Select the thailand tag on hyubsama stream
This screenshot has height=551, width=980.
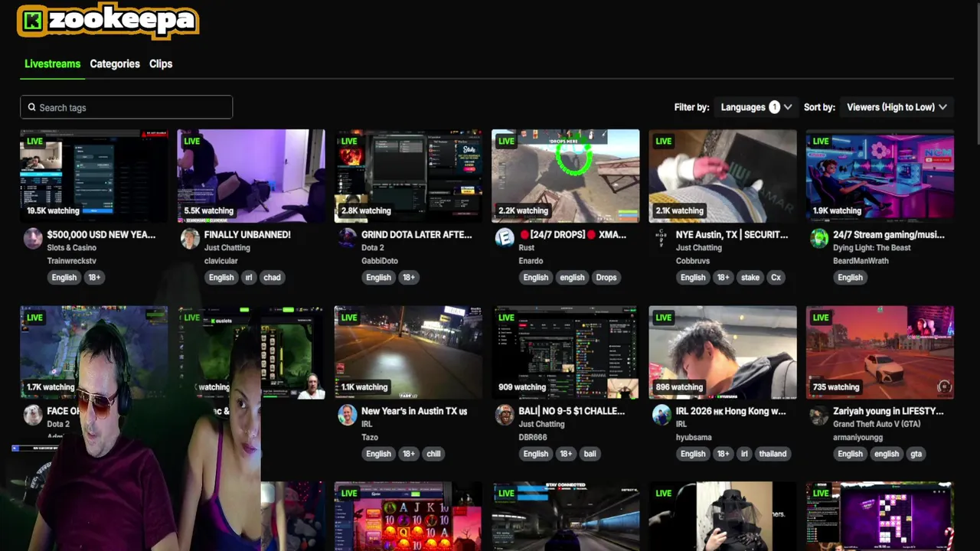tap(773, 453)
